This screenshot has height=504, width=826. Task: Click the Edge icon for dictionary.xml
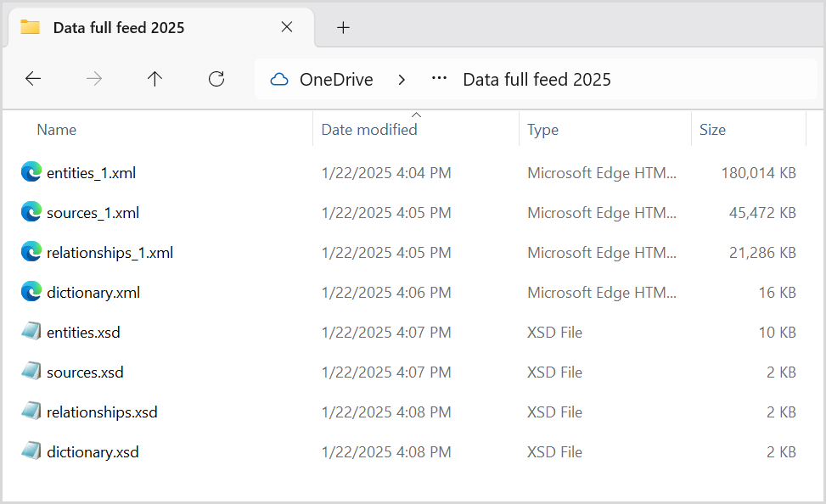pyautogui.click(x=30, y=292)
